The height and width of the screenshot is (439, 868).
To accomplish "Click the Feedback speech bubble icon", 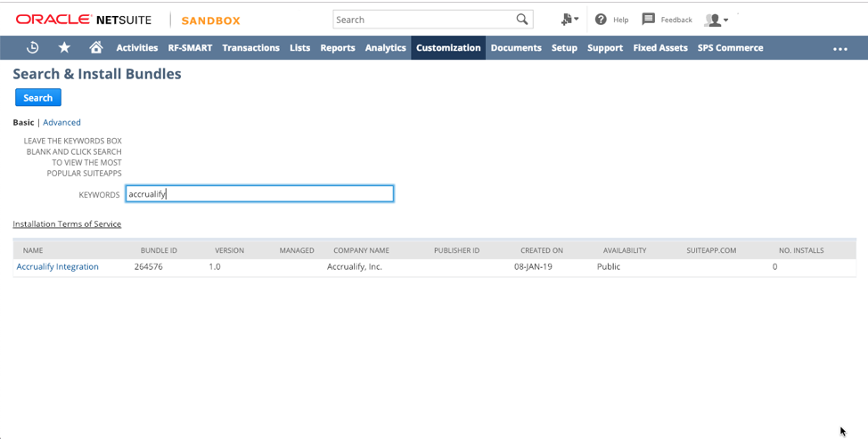I will click(x=648, y=20).
